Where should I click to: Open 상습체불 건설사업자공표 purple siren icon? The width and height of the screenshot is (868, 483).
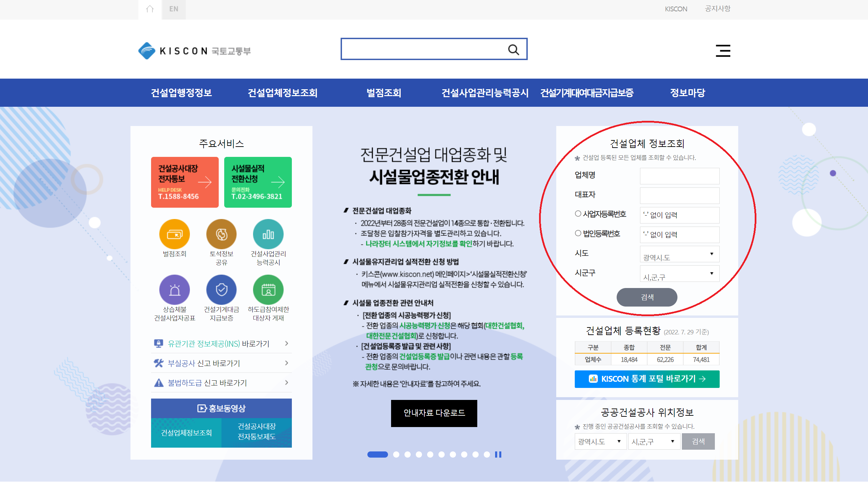(x=174, y=290)
